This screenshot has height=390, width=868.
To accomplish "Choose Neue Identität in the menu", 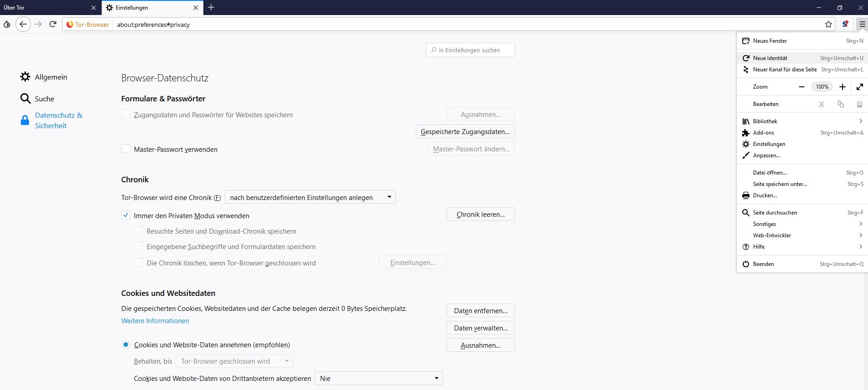I will [x=802, y=58].
